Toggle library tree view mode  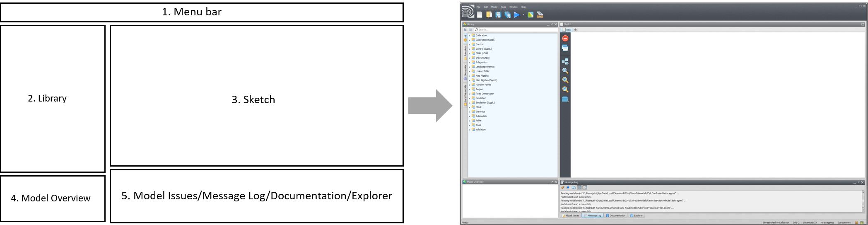(465, 30)
